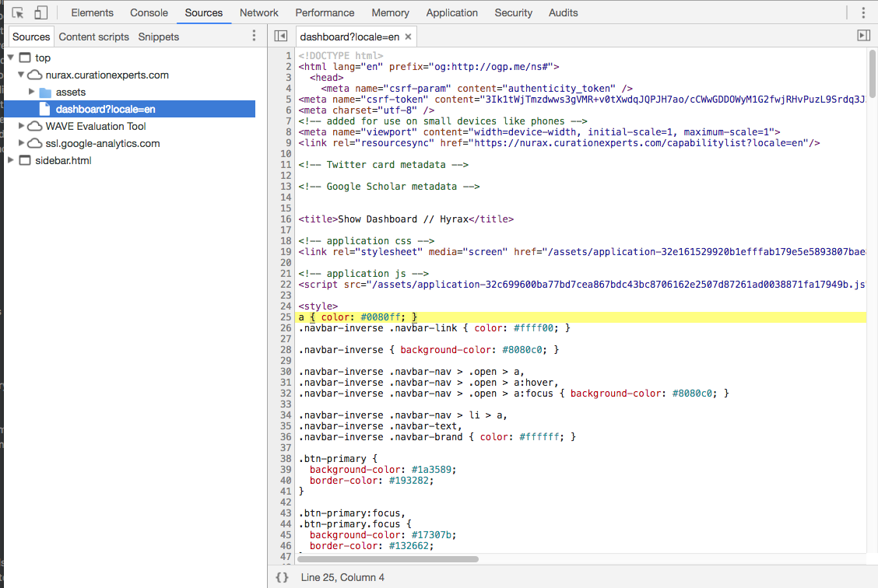Click the editor horizontal scrollbar thumb
878x588 pixels.
[388, 559]
